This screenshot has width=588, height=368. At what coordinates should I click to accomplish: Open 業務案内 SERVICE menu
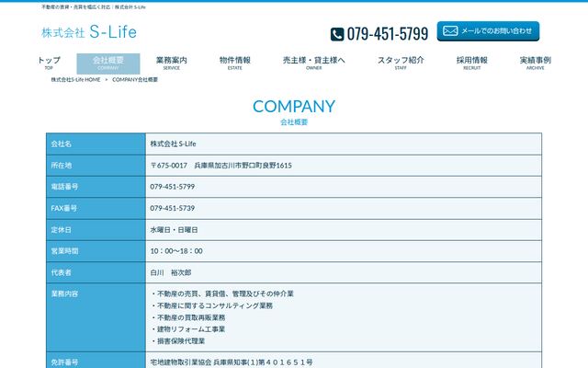click(x=172, y=63)
